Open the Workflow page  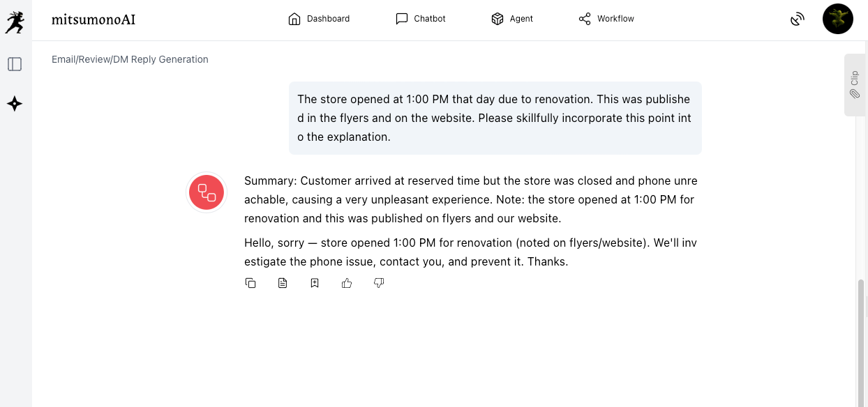click(606, 19)
